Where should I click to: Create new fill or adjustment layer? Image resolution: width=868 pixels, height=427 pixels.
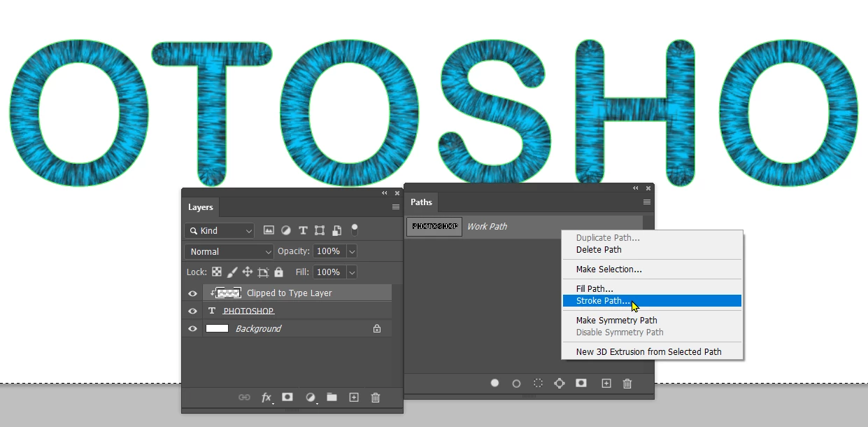coord(311,398)
